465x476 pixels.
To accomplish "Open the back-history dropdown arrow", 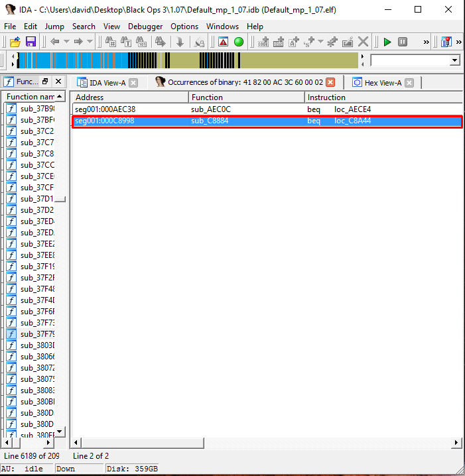I will [66, 41].
